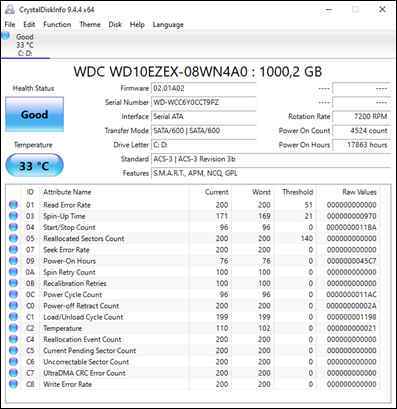
Task: Click the Drive Letter field
Action: (204, 145)
